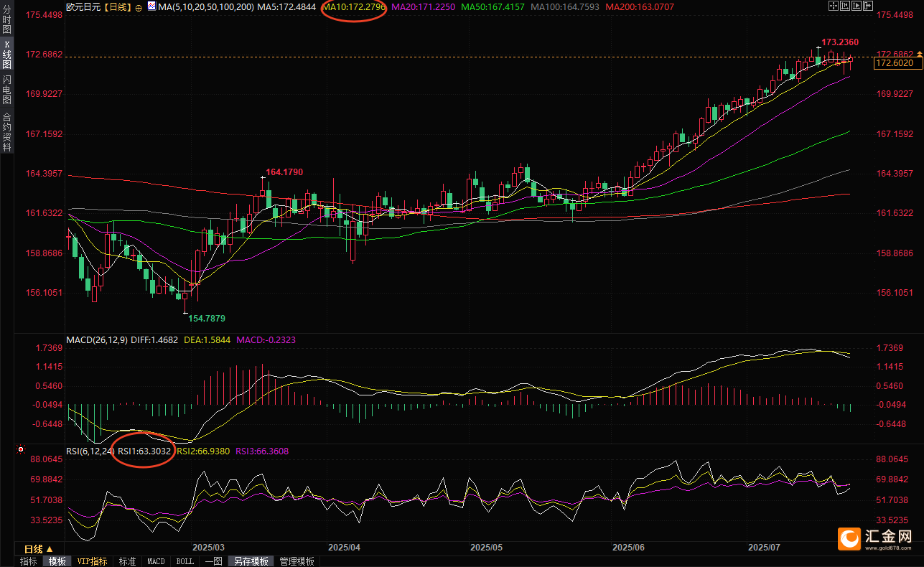Click the MA100:164.7593 value label
The width and height of the screenshot is (924, 567).
tap(565, 6)
